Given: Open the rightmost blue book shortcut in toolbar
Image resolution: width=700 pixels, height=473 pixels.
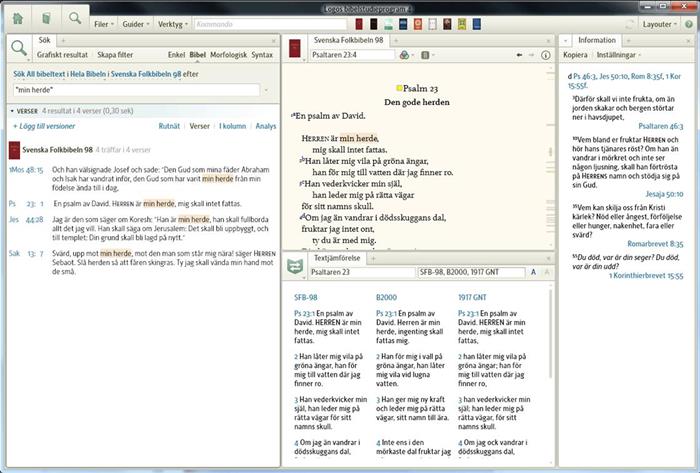Looking at the screenshot, I should click(477, 24).
